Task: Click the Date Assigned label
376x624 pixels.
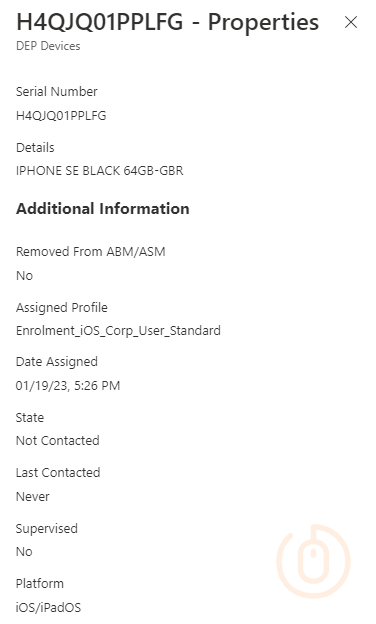Action: (x=56, y=362)
